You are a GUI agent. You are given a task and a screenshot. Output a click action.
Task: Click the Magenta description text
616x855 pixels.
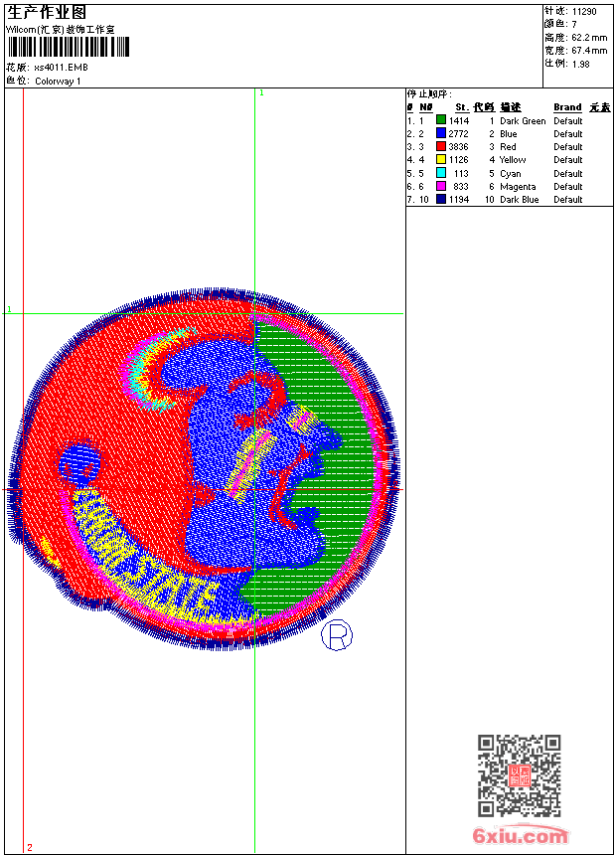pyautogui.click(x=518, y=187)
